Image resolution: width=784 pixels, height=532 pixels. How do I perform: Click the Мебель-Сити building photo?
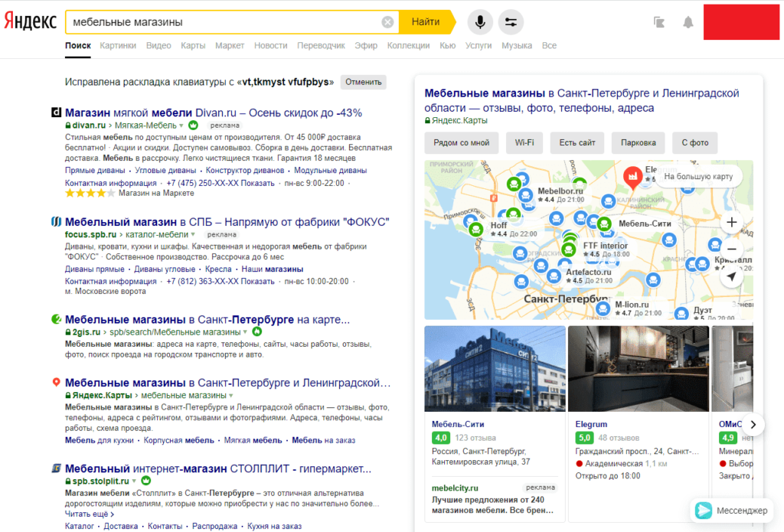495,369
